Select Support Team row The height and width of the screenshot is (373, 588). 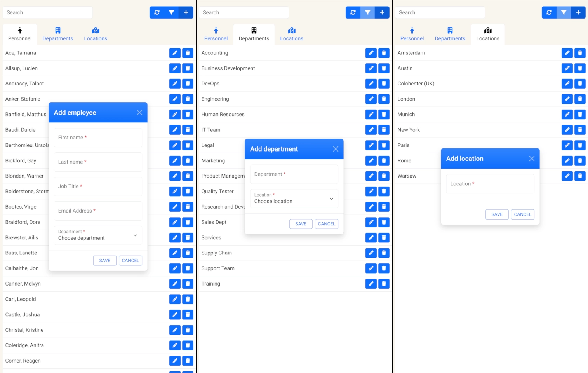294,268
